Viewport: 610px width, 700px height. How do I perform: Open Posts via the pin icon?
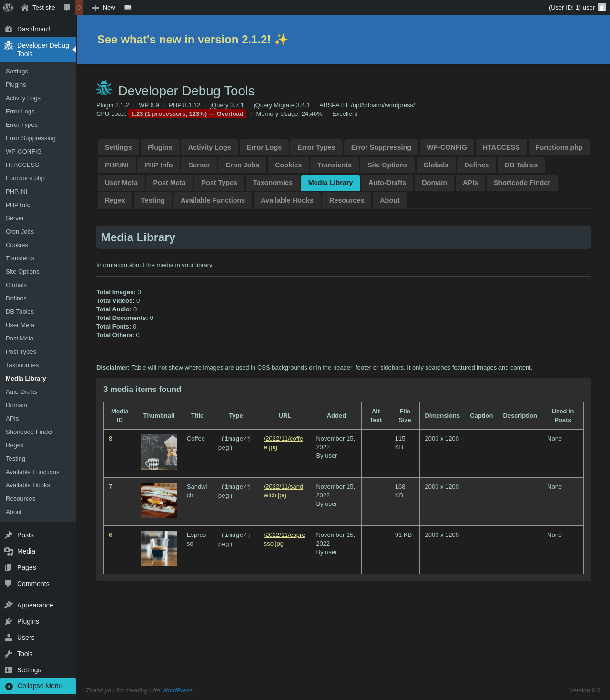[9, 535]
